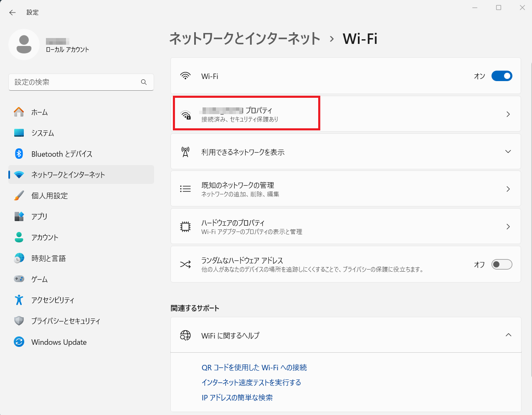Image resolution: width=532 pixels, height=415 pixels.
Task: Open the connected network プロパティ entry
Action: 346,114
